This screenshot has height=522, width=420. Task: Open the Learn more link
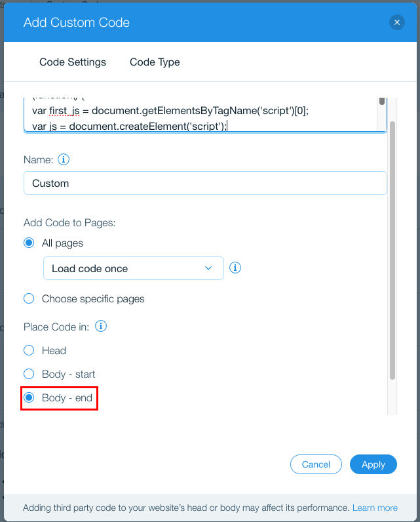[x=375, y=508]
